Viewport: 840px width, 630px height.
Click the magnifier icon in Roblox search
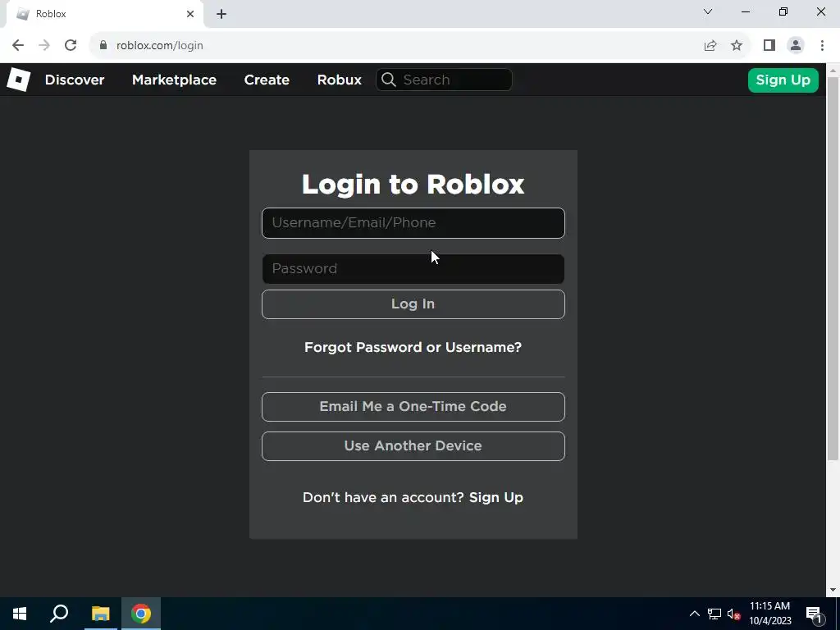(389, 80)
